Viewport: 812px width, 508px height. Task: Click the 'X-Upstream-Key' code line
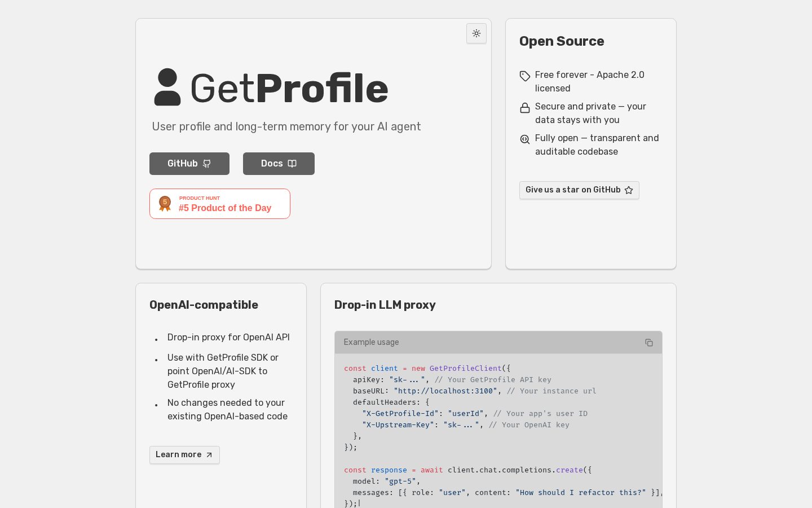[466, 424]
